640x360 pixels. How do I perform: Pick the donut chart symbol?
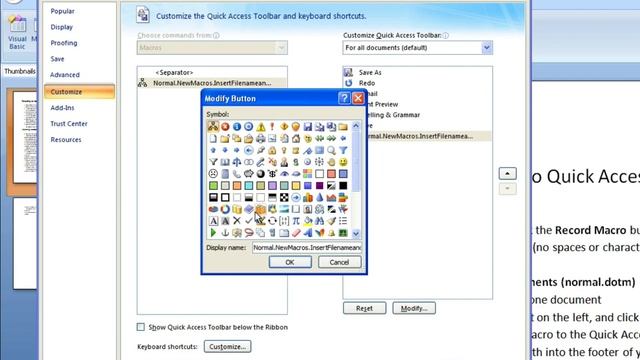coord(225,209)
